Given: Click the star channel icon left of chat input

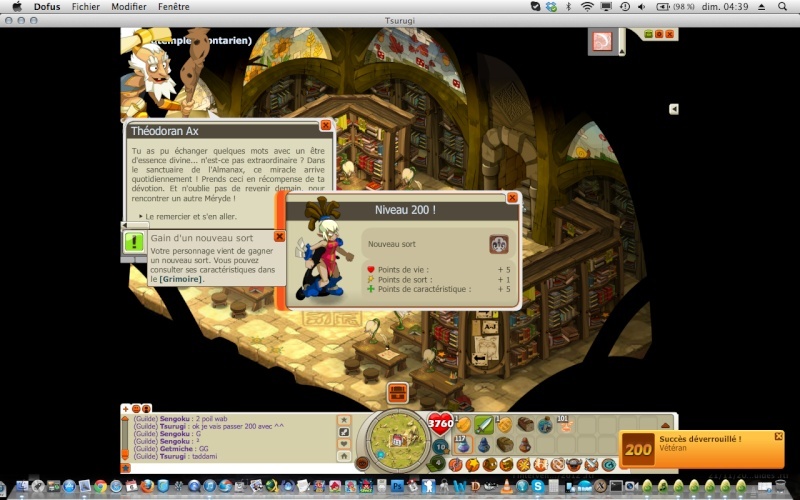Looking at the screenshot, I should point(126,467).
